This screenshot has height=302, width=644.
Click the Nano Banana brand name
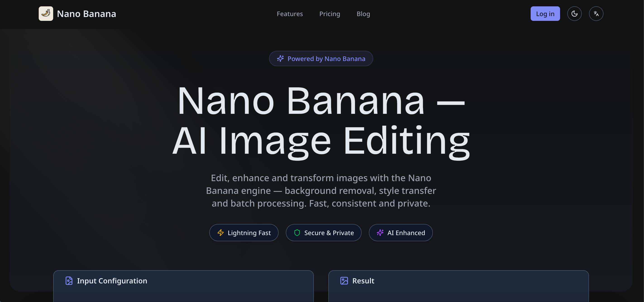[86, 14]
